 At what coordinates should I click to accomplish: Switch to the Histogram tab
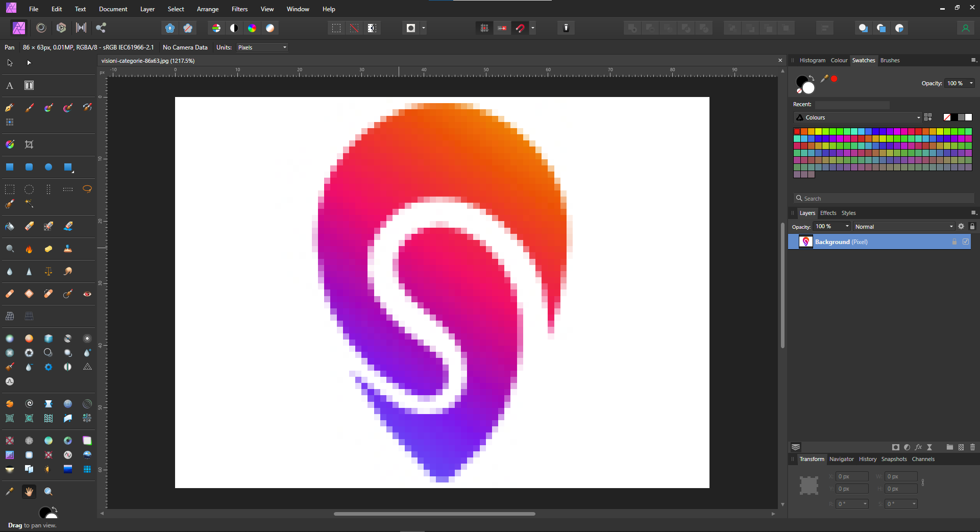pyautogui.click(x=813, y=60)
